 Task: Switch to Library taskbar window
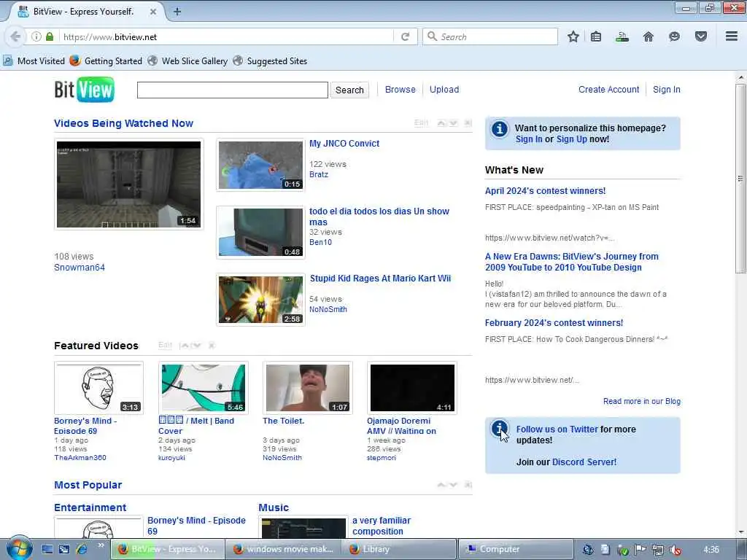coord(399,549)
